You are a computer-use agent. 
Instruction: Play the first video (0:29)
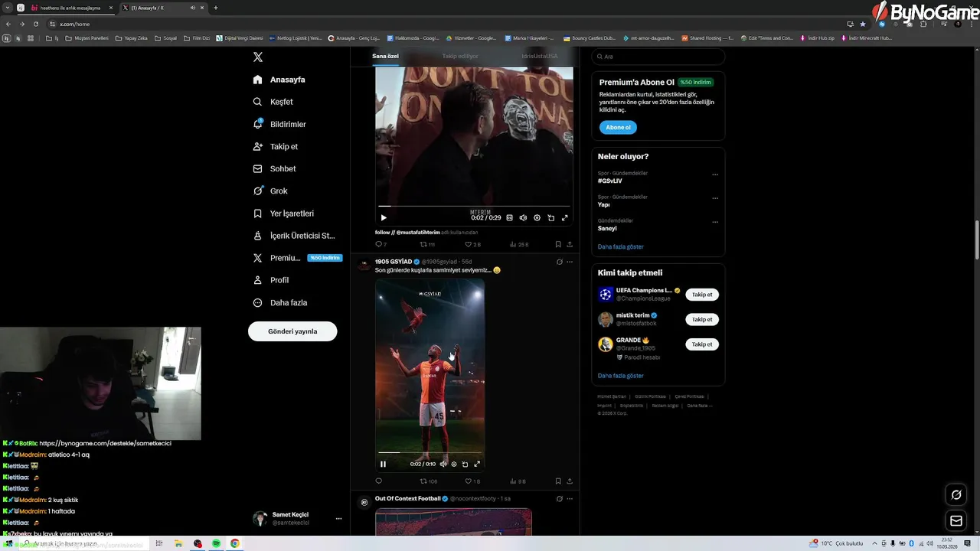384,218
